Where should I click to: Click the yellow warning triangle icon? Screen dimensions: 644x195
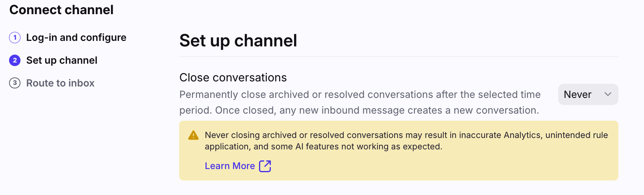(193, 135)
